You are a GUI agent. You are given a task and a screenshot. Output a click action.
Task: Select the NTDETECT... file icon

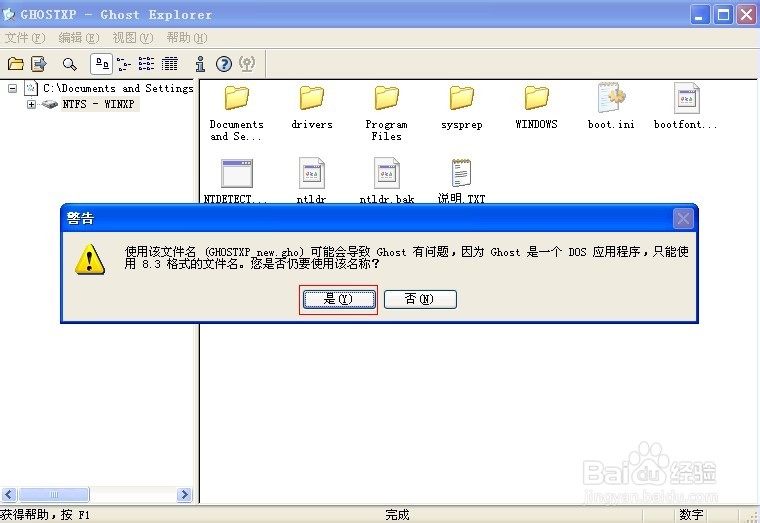pyautogui.click(x=237, y=173)
